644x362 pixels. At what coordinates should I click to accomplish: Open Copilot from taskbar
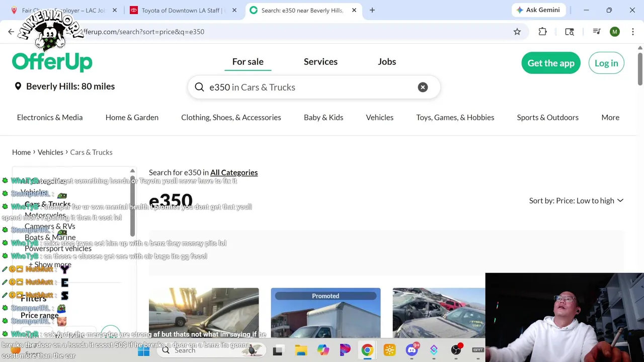(323, 350)
